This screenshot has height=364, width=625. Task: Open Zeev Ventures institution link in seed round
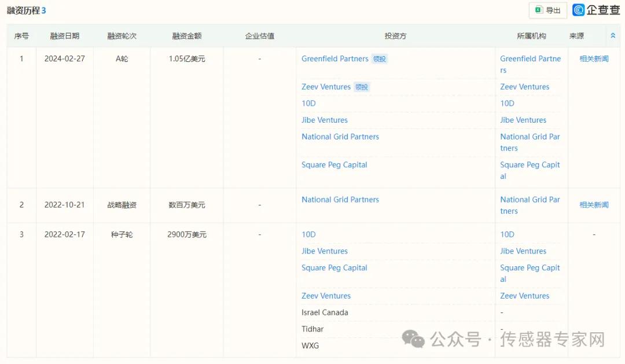(524, 296)
